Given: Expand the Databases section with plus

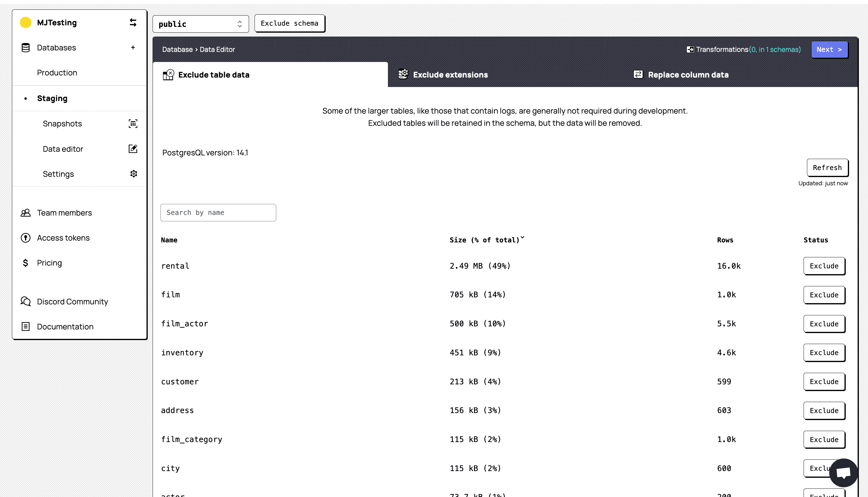Looking at the screenshot, I should (x=133, y=48).
